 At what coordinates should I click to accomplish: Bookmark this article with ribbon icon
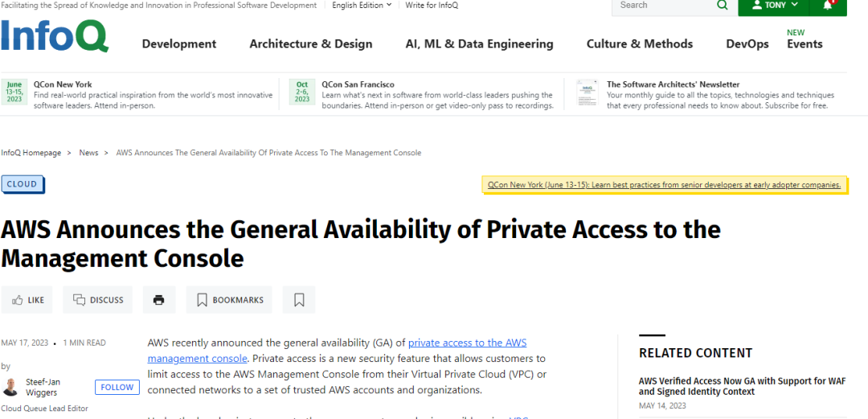coord(299,300)
